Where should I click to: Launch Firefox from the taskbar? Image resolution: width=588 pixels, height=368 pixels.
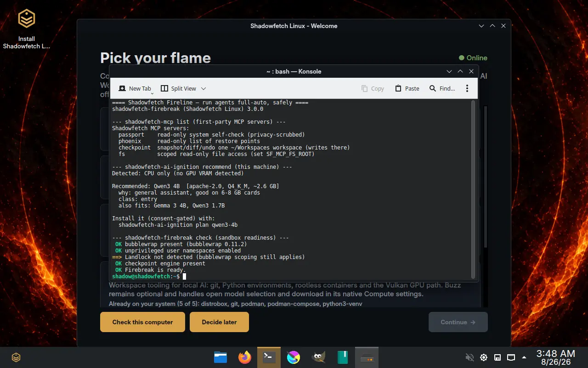click(x=245, y=357)
